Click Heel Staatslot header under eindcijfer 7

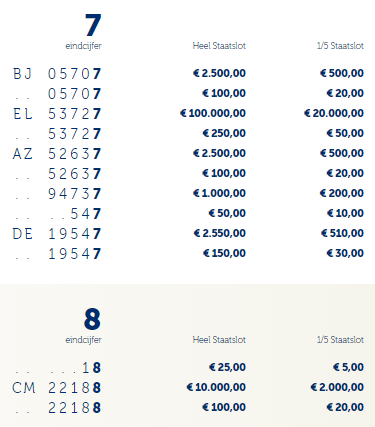219,46
